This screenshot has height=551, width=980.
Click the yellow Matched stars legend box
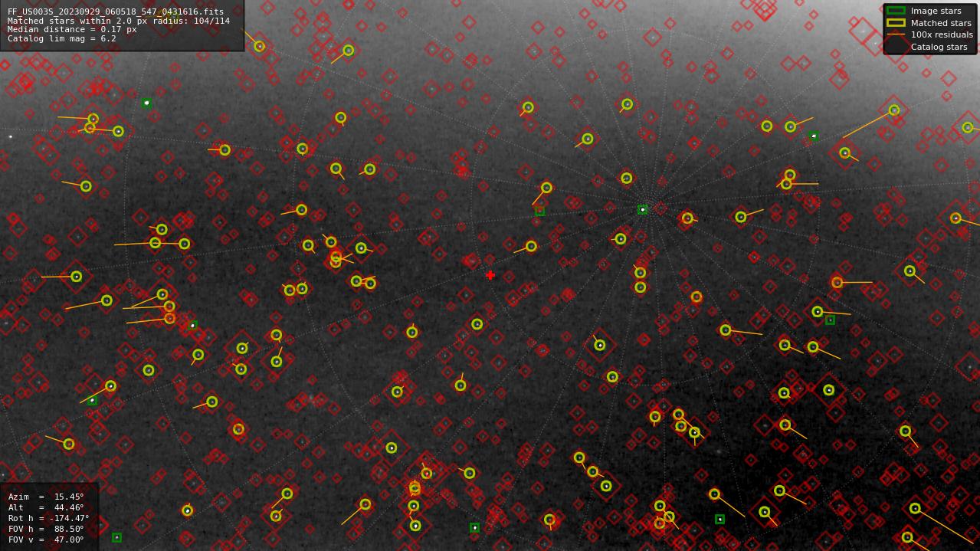pyautogui.click(x=896, y=22)
